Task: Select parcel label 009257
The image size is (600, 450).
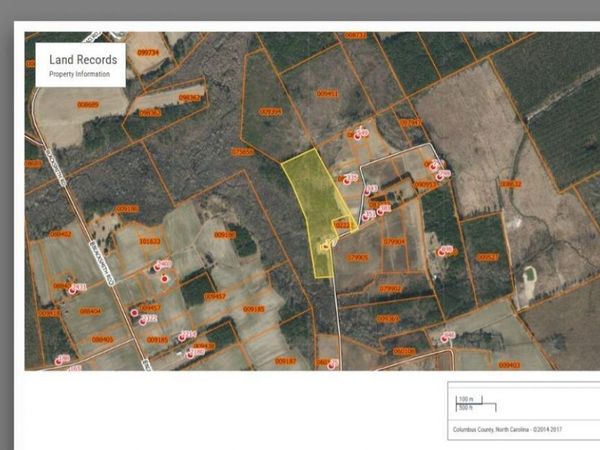Action: tap(488, 257)
